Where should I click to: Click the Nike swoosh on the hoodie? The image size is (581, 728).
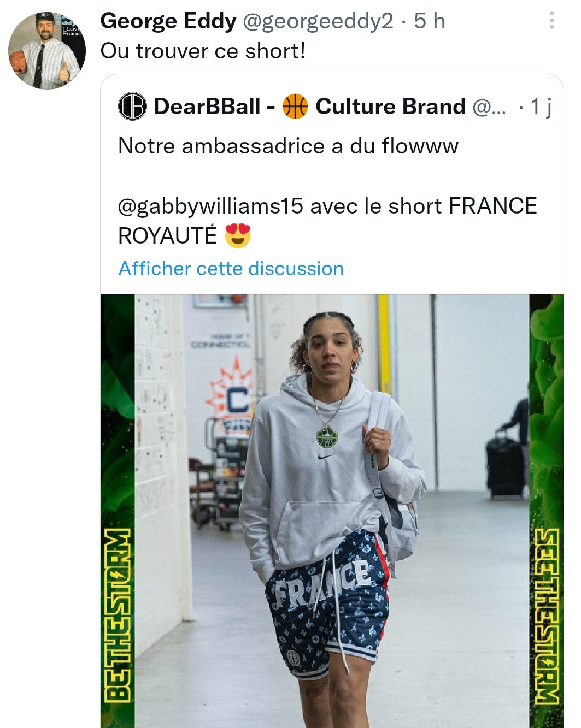pyautogui.click(x=326, y=455)
